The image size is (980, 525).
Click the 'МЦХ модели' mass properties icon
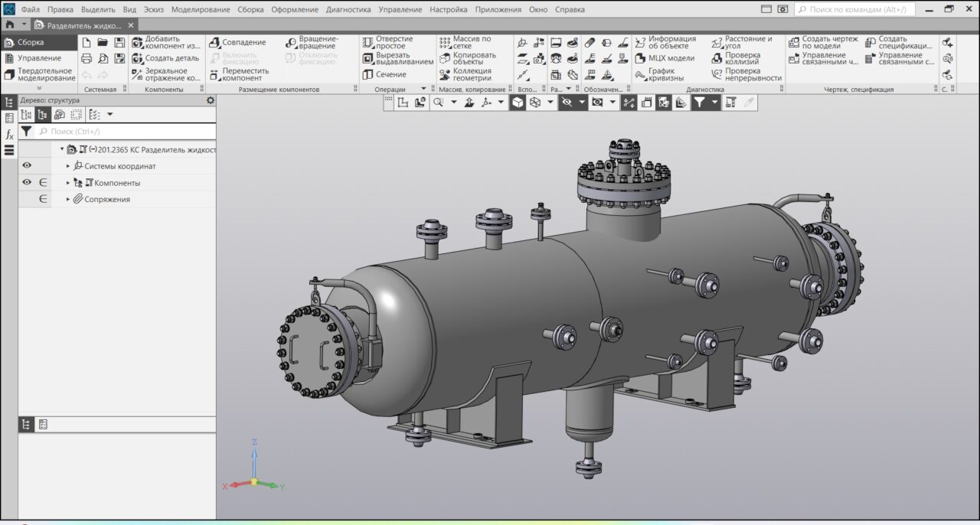pos(641,58)
